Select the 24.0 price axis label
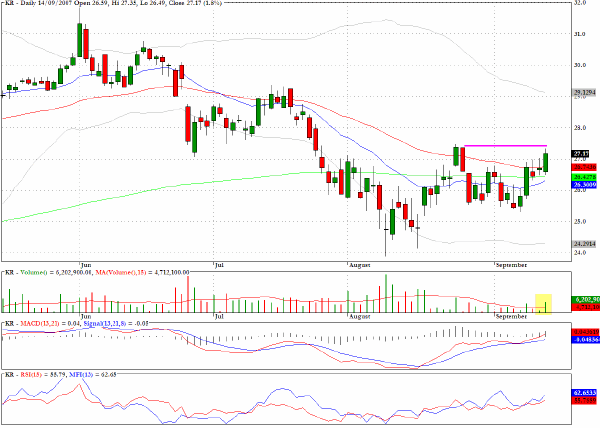 pos(580,252)
